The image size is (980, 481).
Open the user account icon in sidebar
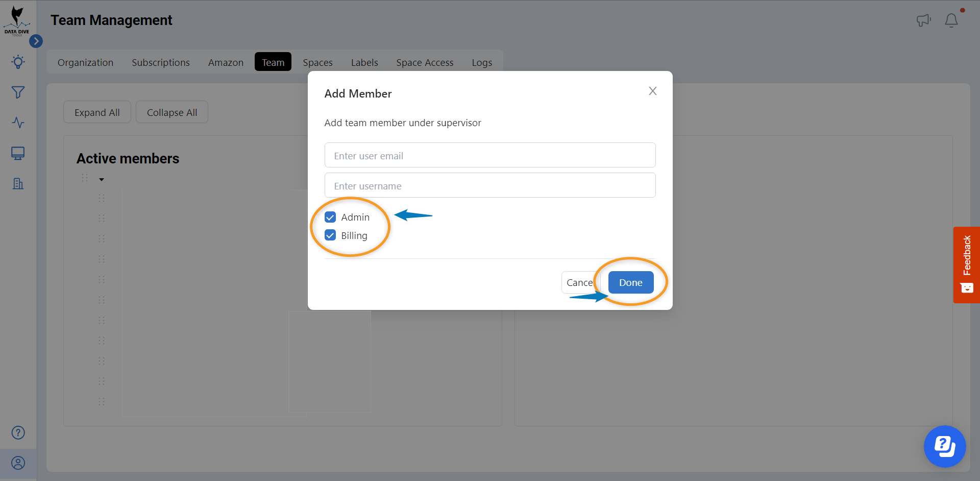click(x=18, y=463)
